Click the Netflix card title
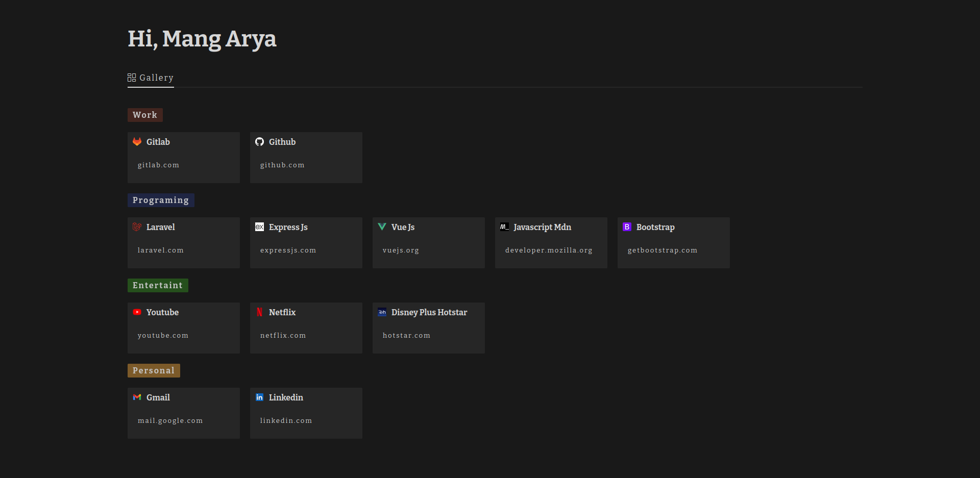This screenshot has width=980, height=478. pos(282,312)
